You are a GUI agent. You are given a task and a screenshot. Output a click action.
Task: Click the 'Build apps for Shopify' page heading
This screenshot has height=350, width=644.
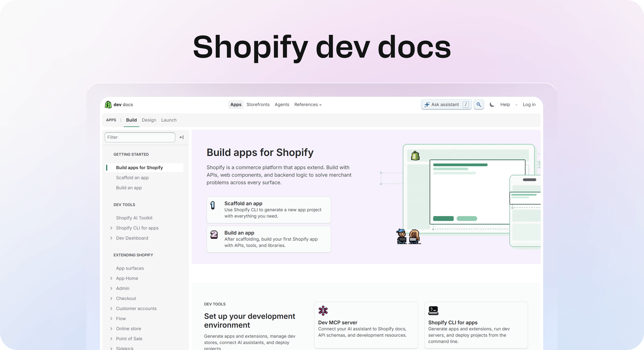click(260, 152)
